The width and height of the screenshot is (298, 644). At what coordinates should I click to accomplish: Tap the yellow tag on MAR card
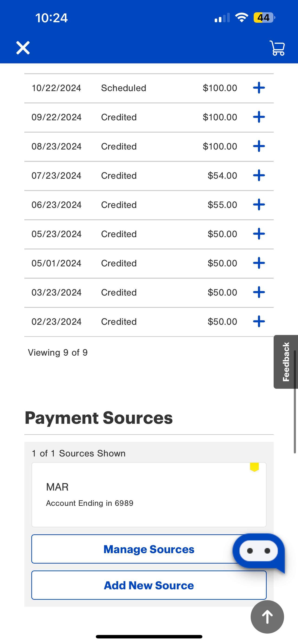pos(254,467)
